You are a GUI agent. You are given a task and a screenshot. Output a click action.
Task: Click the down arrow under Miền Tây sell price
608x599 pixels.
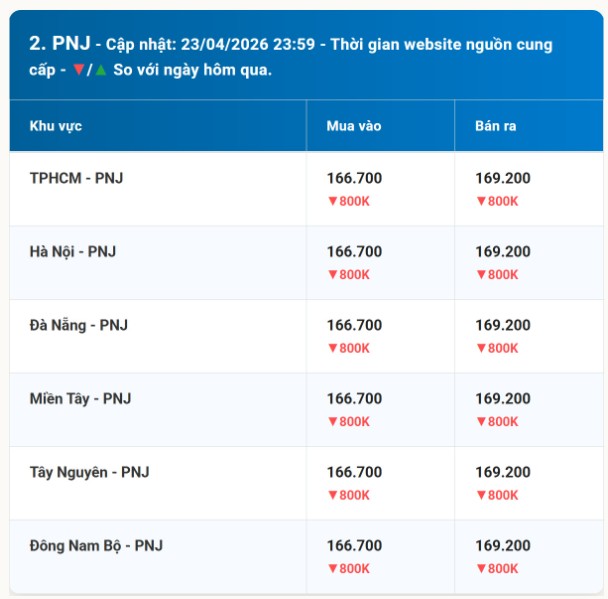point(480,422)
